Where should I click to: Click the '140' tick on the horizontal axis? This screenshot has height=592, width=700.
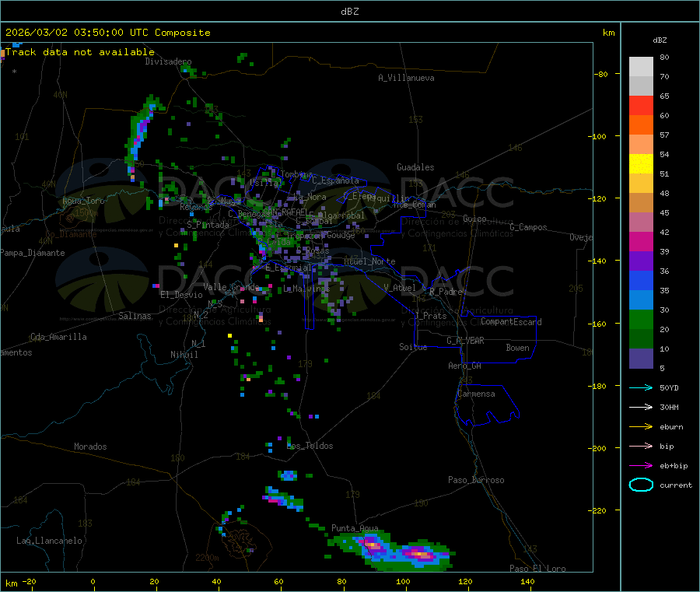(x=527, y=581)
